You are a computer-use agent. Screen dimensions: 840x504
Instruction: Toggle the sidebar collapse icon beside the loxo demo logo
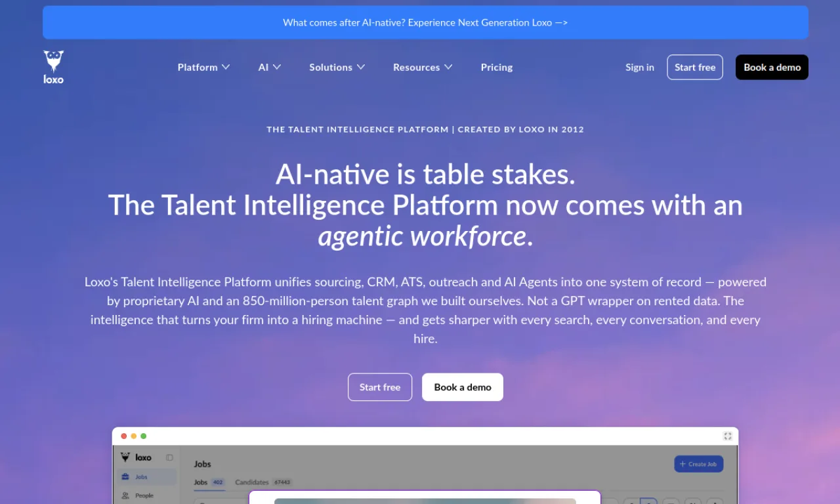click(169, 457)
